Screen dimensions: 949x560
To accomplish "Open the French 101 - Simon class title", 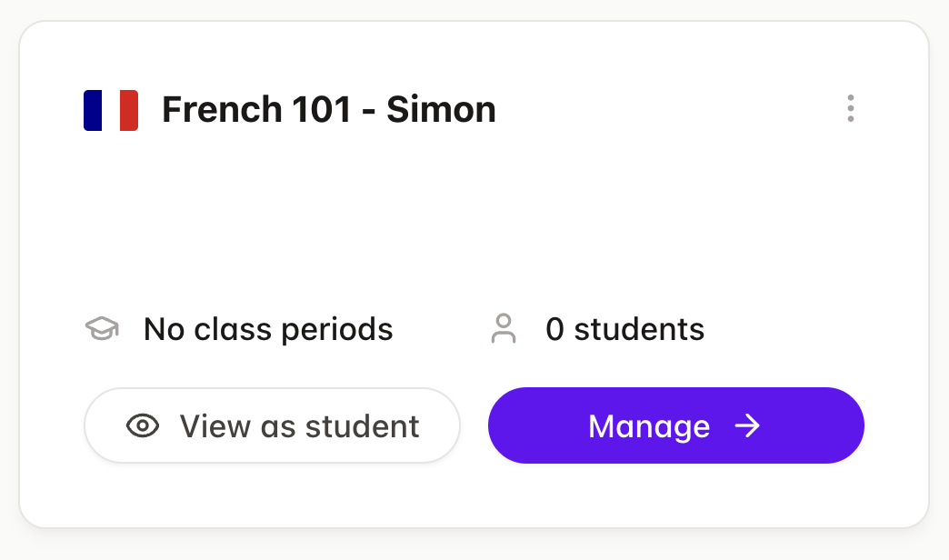I will click(x=329, y=110).
